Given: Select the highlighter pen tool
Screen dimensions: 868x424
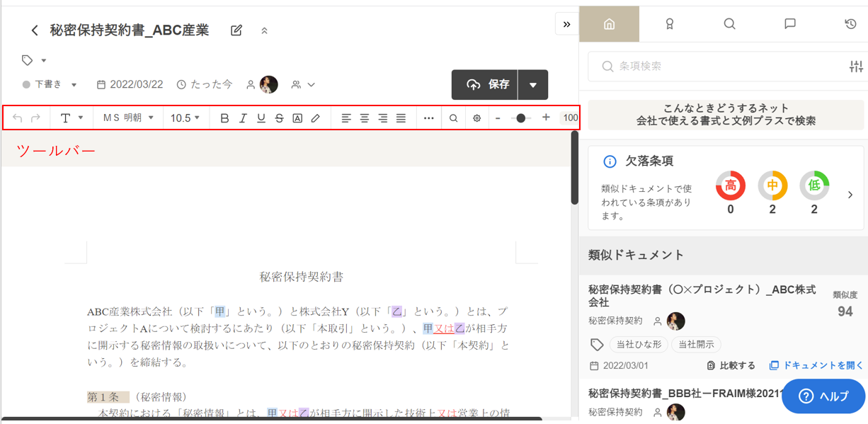Looking at the screenshot, I should tap(316, 118).
